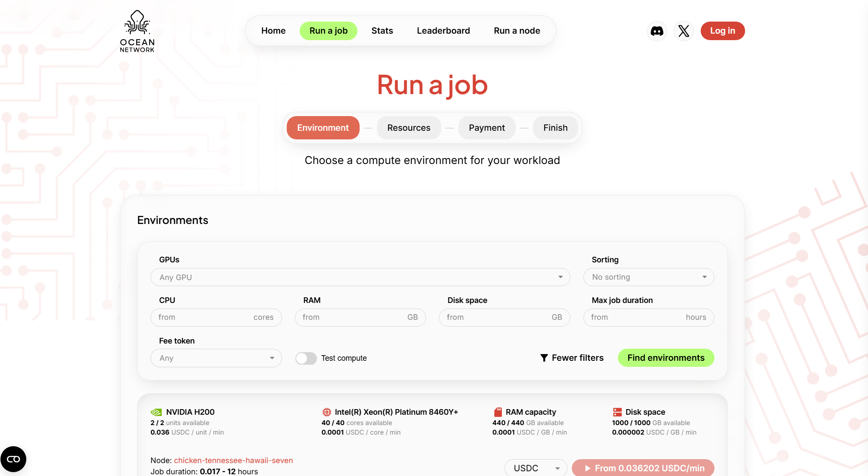The height and width of the screenshot is (476, 868).
Task: Click the Disk space storage icon
Action: [x=617, y=412]
